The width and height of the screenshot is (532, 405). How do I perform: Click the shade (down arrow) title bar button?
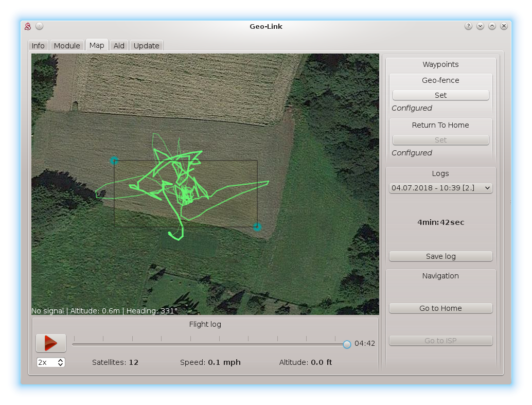(480, 26)
